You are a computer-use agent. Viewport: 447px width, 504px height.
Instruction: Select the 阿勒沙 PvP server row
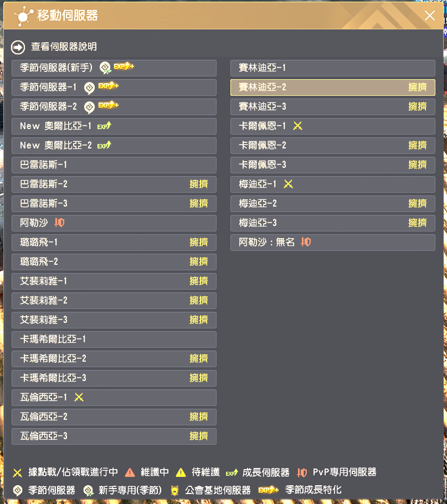point(114,223)
